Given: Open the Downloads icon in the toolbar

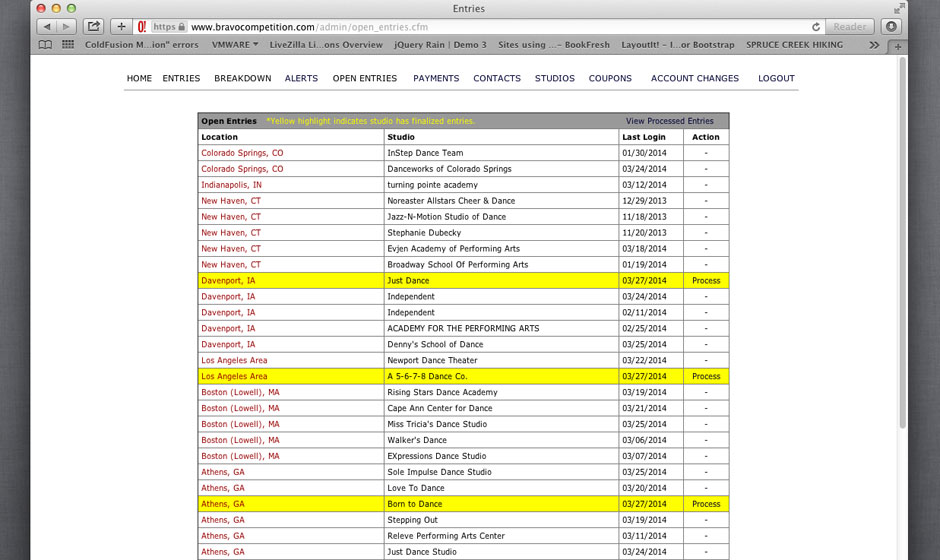Looking at the screenshot, I should click(891, 26).
